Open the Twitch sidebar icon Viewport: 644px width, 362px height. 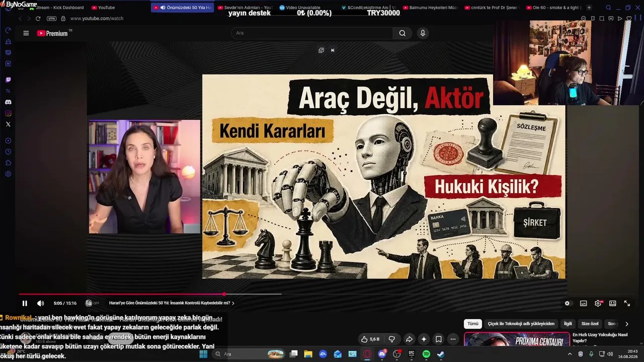(x=8, y=79)
